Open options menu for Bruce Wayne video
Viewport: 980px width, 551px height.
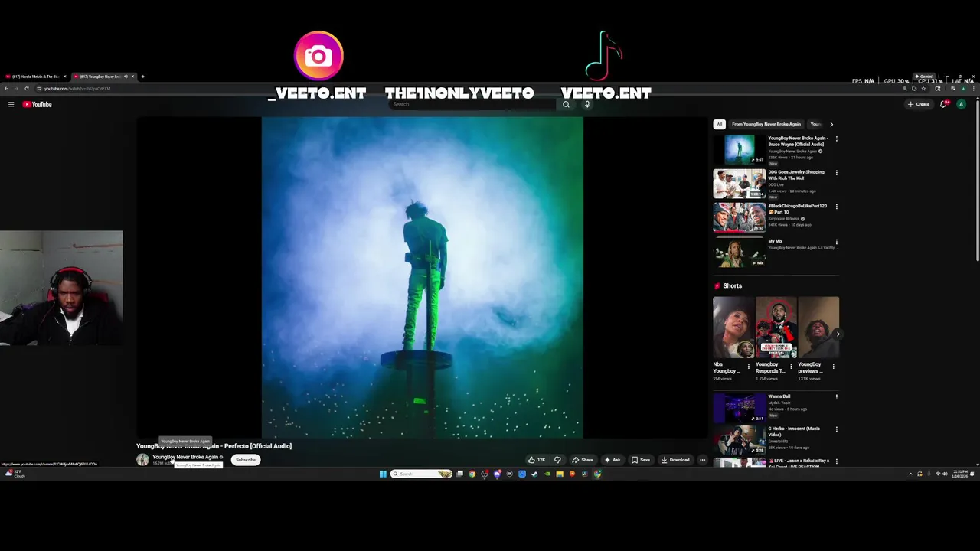click(x=836, y=139)
